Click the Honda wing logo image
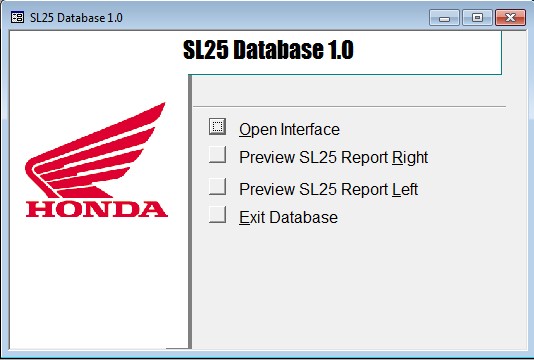Image resolution: width=534 pixels, height=360 pixels. pyautogui.click(x=96, y=160)
